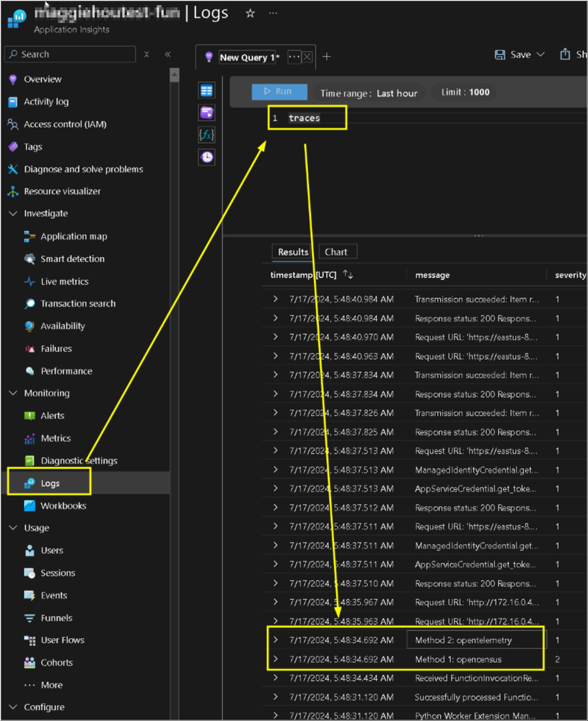
Task: Open Users under Usage
Action: [51, 551]
